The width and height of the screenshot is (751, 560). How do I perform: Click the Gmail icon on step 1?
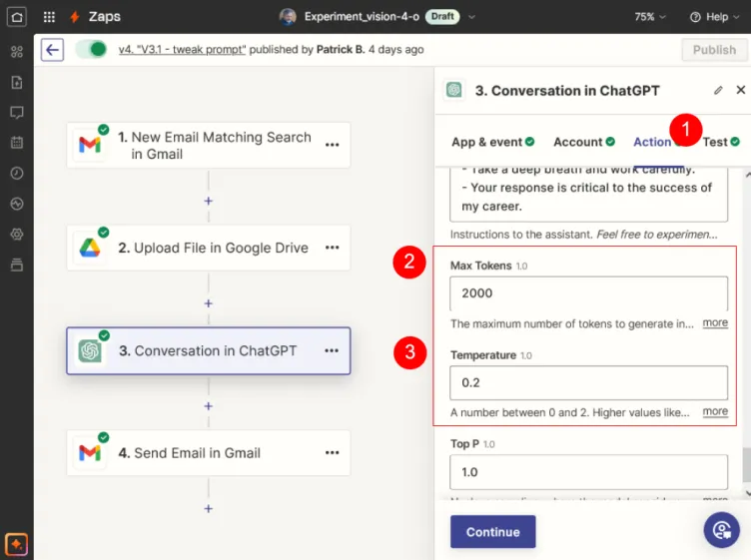tap(90, 145)
